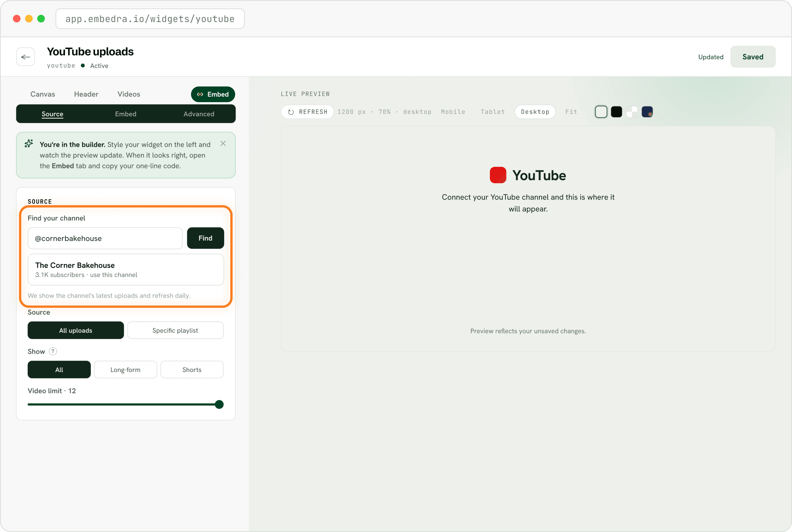792x532 pixels.
Task: Click the 'Updated' status text
Action: (711, 57)
